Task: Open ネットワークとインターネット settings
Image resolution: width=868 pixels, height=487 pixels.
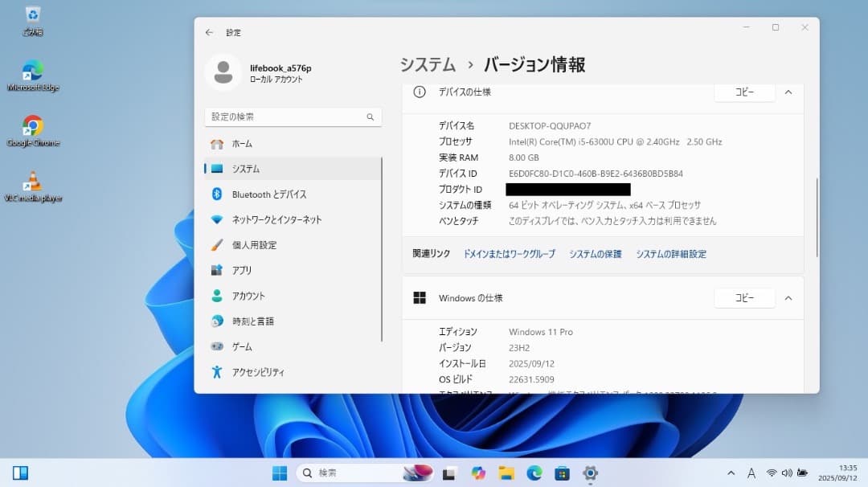Action: [x=277, y=219]
